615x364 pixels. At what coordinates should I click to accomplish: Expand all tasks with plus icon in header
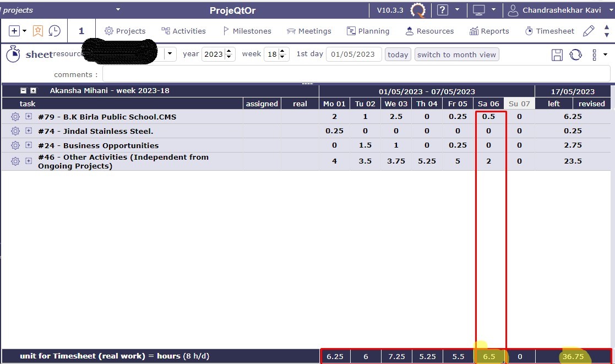[34, 91]
